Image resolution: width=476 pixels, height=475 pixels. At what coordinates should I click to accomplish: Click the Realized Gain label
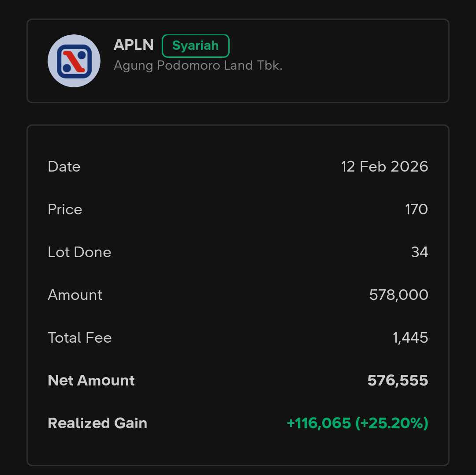click(x=97, y=423)
